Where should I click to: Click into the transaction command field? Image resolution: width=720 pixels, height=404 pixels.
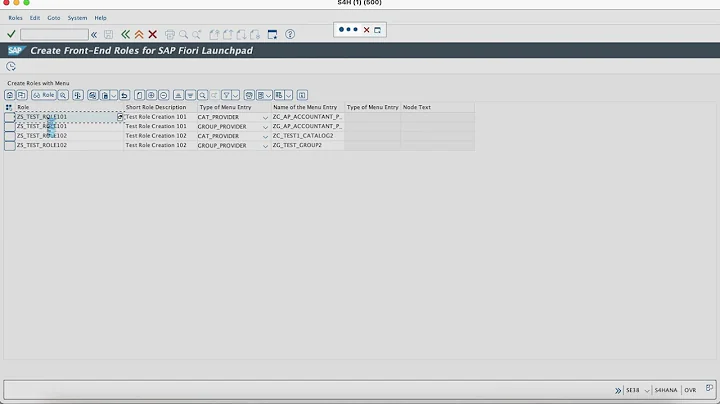tap(54, 34)
